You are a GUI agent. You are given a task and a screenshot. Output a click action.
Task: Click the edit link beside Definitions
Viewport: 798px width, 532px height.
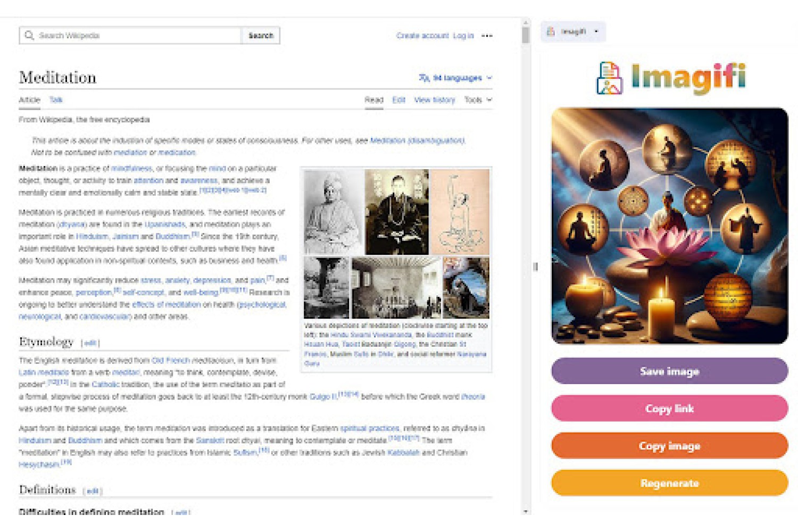(x=93, y=491)
